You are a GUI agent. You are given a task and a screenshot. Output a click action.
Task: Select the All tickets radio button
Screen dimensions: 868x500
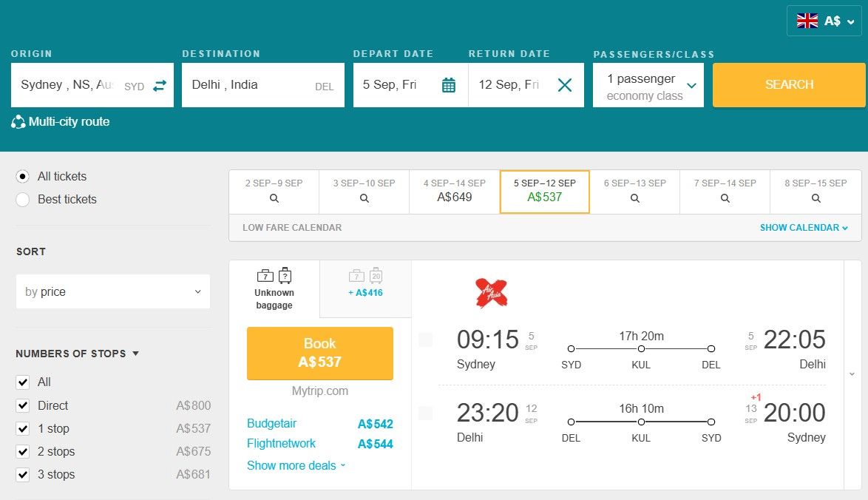coord(23,177)
